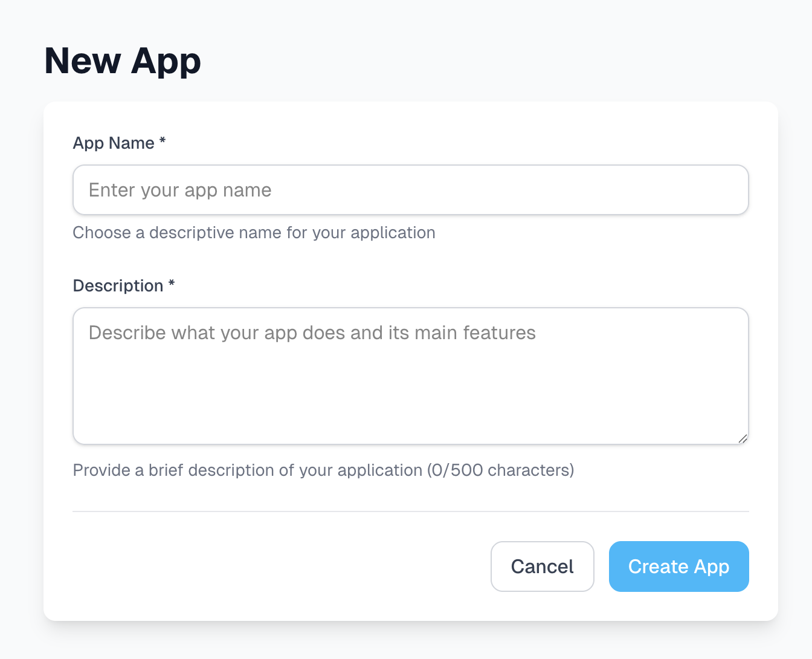Click the 'Choose a descriptive name' helper text
The height and width of the screenshot is (659, 812).
click(x=254, y=232)
